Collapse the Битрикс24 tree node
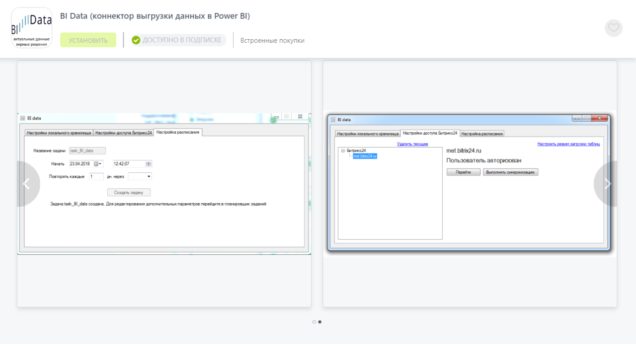636x364 pixels. click(343, 150)
